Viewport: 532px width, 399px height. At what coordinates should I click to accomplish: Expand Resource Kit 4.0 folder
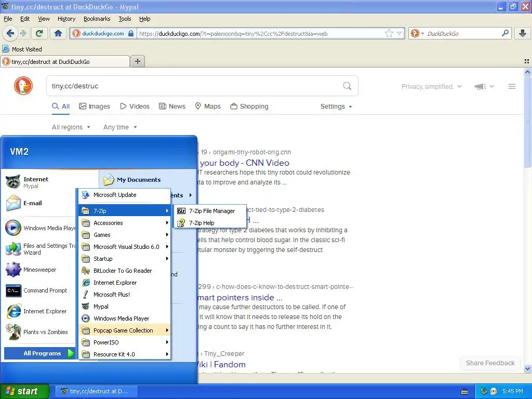(x=125, y=354)
